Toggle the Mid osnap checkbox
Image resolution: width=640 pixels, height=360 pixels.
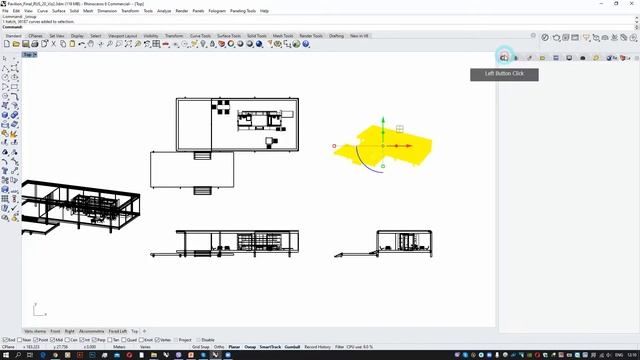[52, 340]
